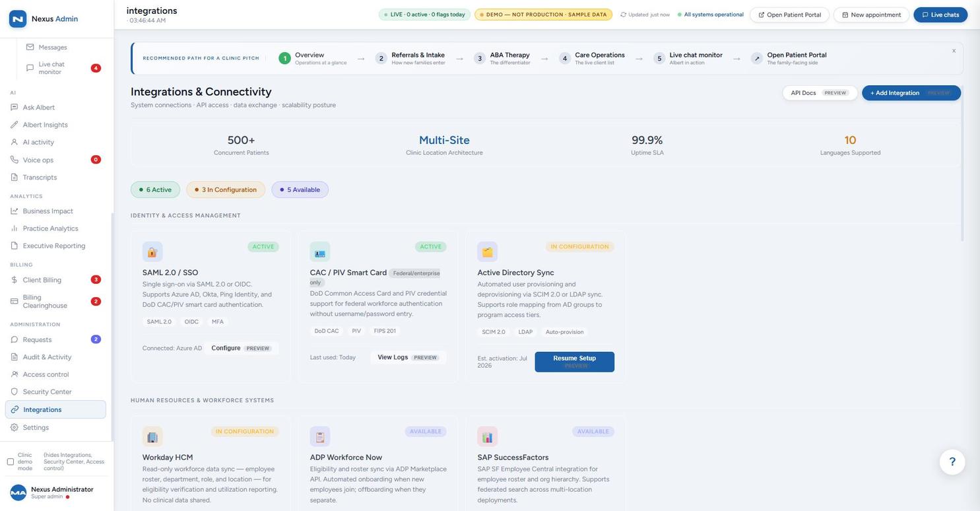Close the recommended path banner

click(954, 51)
